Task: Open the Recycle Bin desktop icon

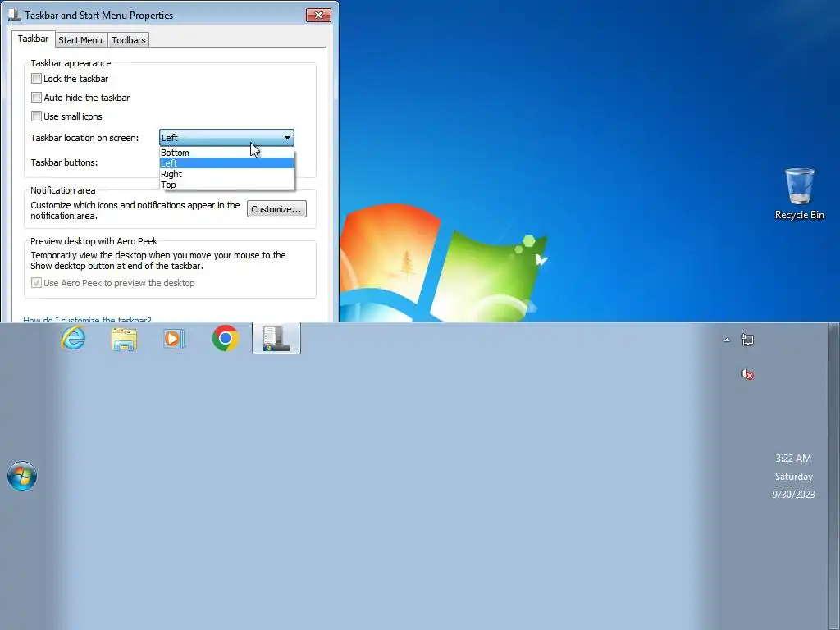Action: coord(799,194)
